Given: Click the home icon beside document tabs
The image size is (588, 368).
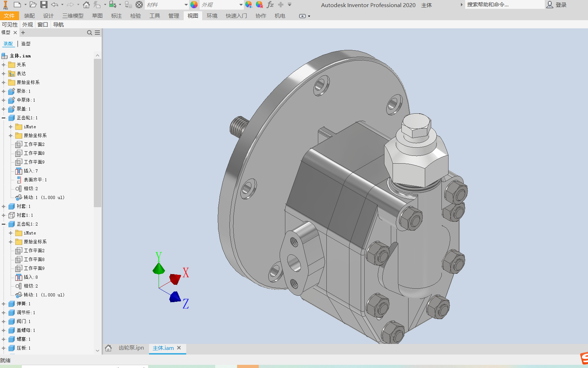Looking at the screenshot, I should (x=108, y=348).
